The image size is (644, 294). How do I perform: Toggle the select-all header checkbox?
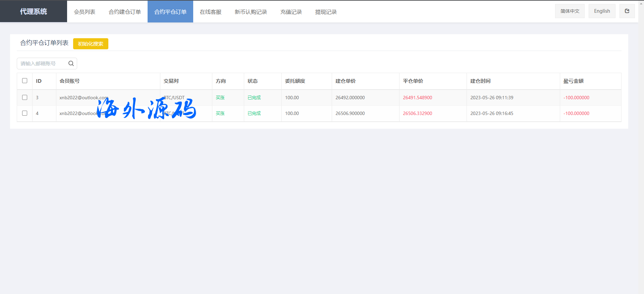(24, 81)
